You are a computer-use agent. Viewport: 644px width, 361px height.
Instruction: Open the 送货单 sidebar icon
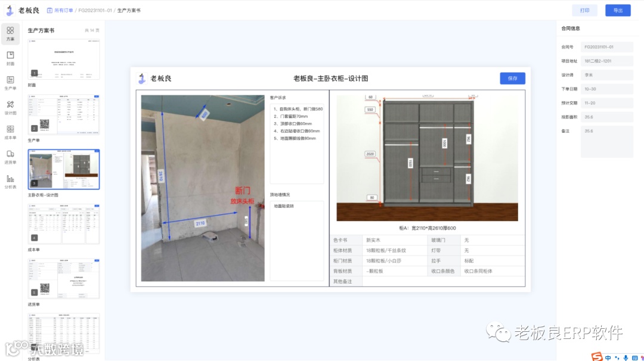point(10,157)
